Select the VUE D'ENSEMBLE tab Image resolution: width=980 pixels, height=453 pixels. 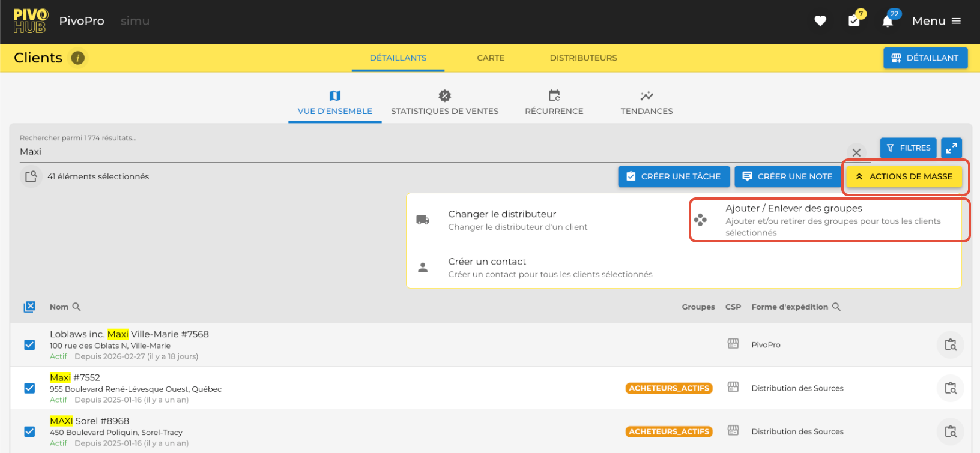click(x=335, y=103)
